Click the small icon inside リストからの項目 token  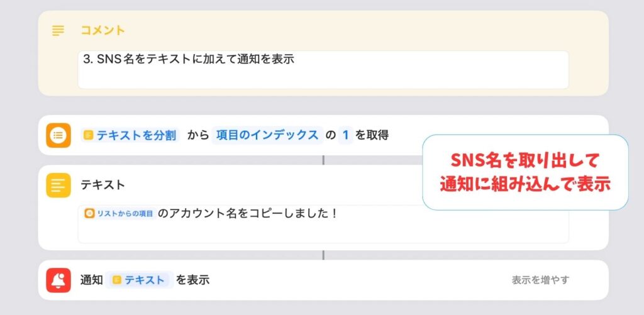tap(89, 214)
